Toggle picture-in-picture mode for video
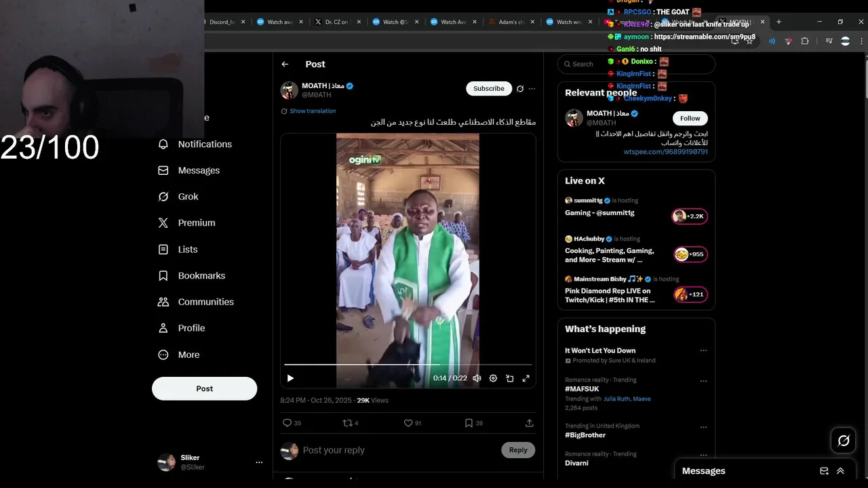 (509, 378)
